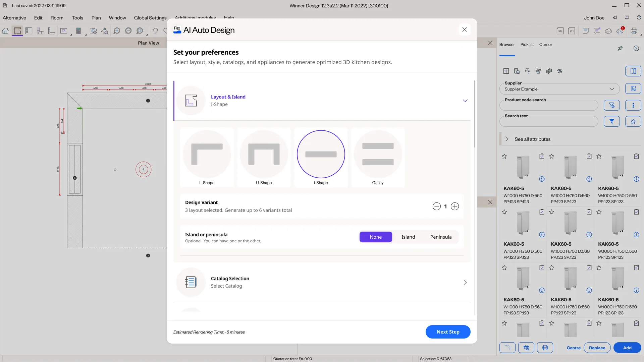The image size is (644, 362).
Task: Click the info icon on first KAK60-5 item
Action: tap(542, 179)
